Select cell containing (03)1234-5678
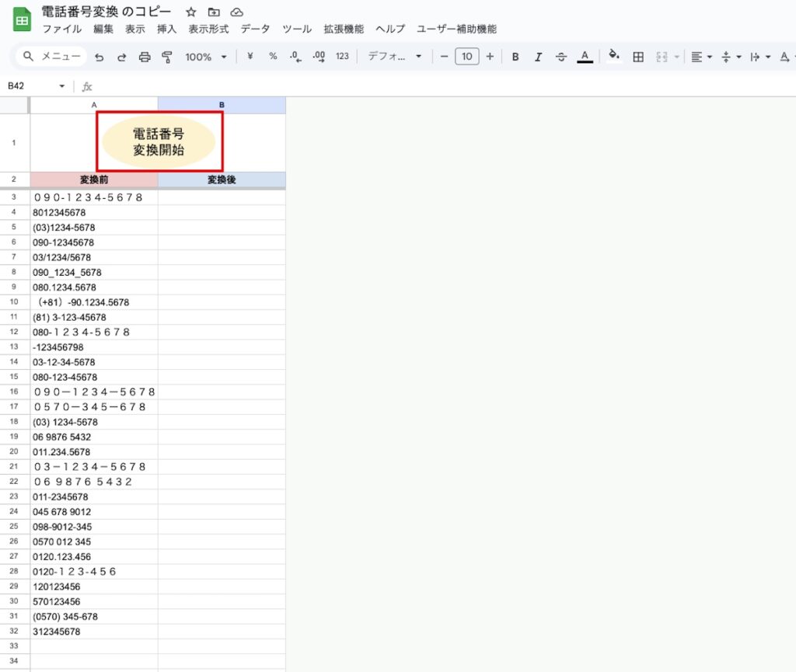Screen dimensions: 796x672 click(x=94, y=227)
